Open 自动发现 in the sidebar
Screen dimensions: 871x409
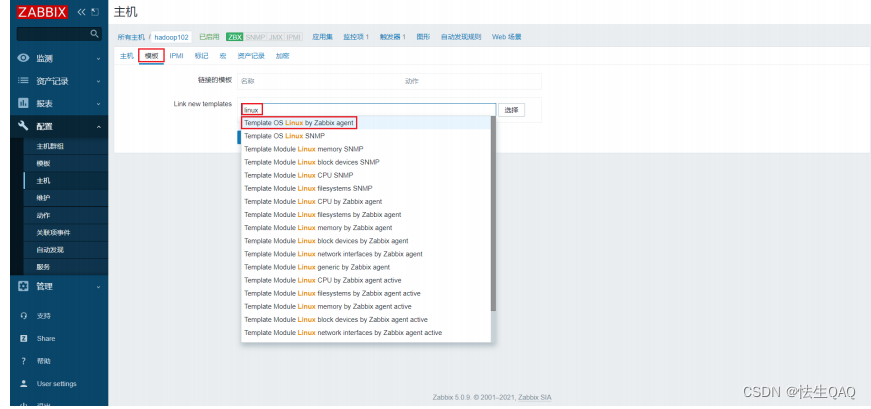50,250
